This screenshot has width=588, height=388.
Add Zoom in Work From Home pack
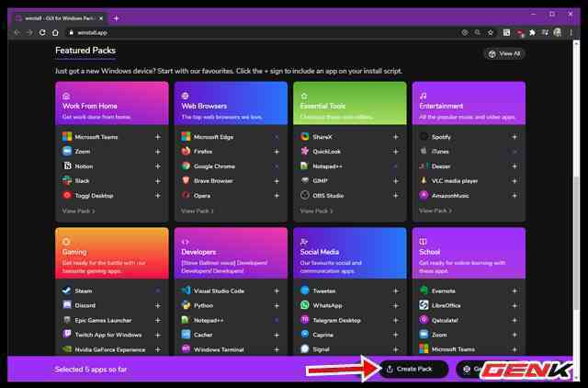[x=158, y=152]
